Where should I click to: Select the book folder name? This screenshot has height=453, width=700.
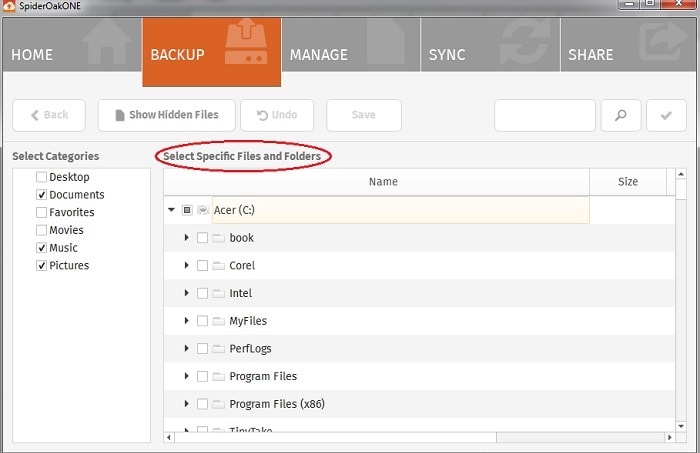[x=242, y=238]
